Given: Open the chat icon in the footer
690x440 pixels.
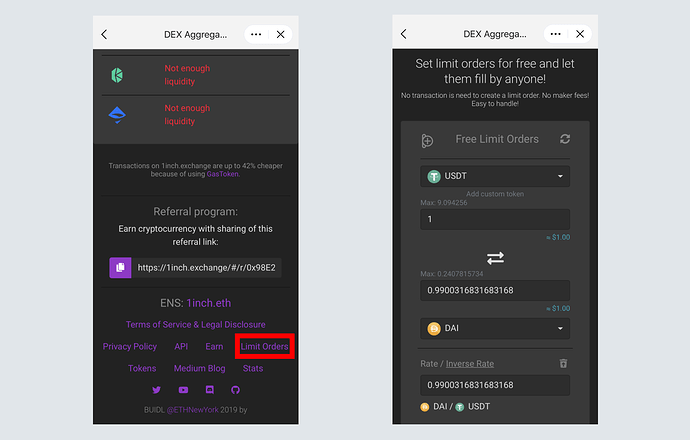Looking at the screenshot, I should [209, 390].
